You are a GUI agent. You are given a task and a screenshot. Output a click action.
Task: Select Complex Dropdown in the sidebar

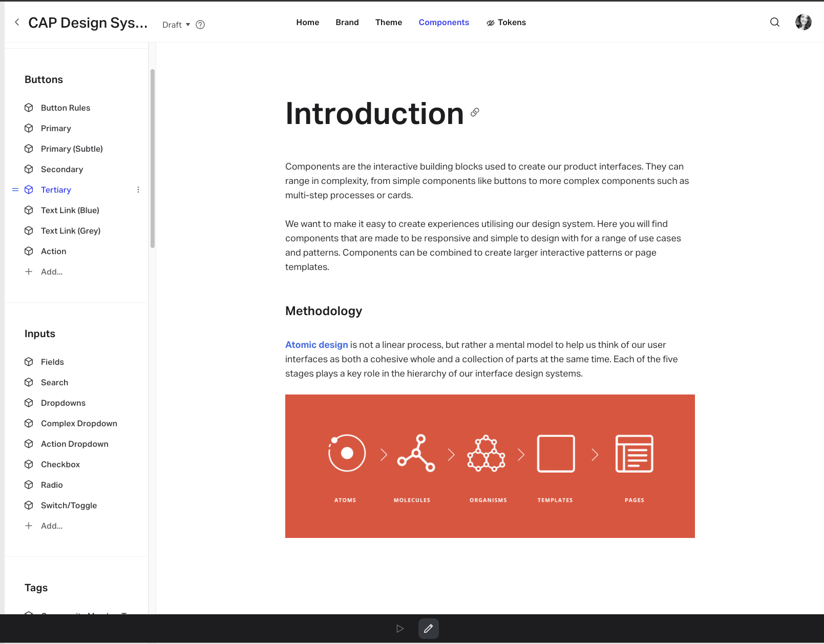79,423
